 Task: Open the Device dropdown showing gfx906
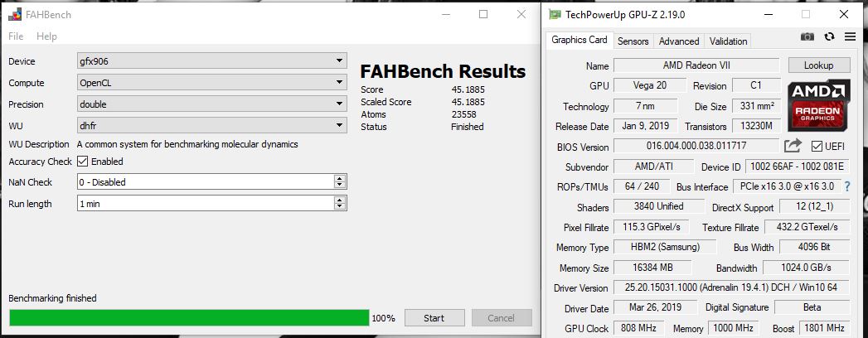(x=212, y=60)
